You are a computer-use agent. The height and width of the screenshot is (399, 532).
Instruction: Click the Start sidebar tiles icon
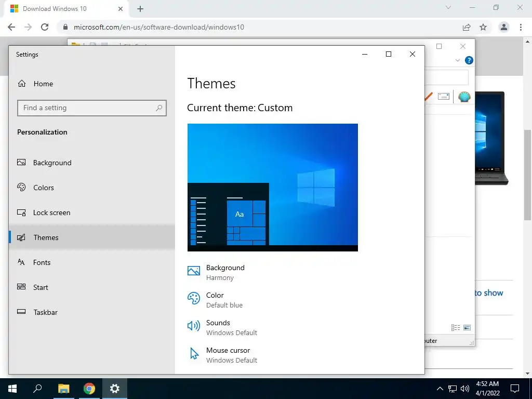[21, 287]
